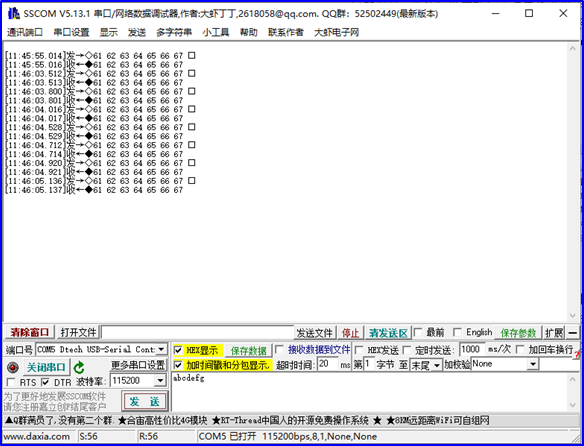Image resolution: width=584 pixels, height=446 pixels.
Task: Open the 帮助 menu
Action: (248, 32)
